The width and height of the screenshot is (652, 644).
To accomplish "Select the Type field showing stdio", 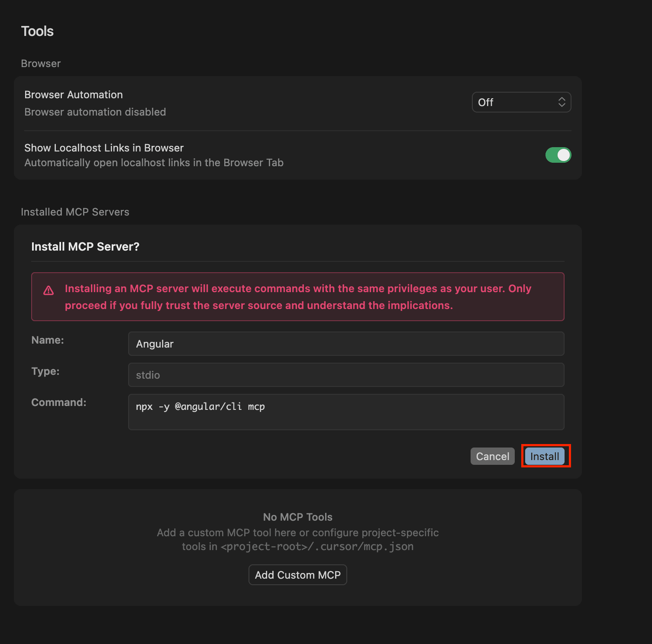I will (x=345, y=375).
